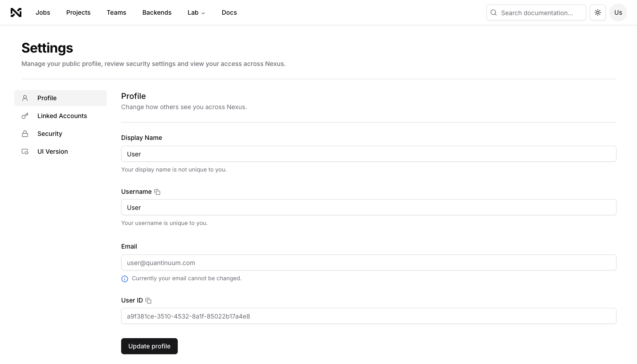Select the Profile entry in settings sidebar

pos(47,98)
